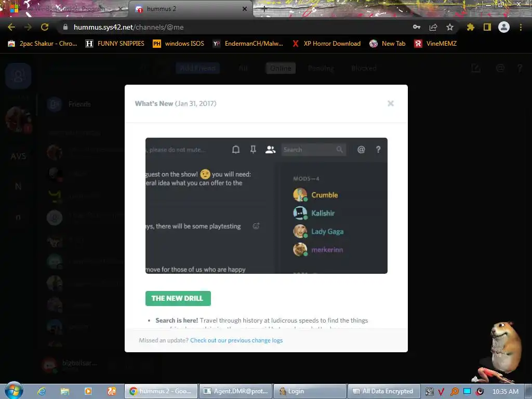Open the AVS server

point(18,156)
